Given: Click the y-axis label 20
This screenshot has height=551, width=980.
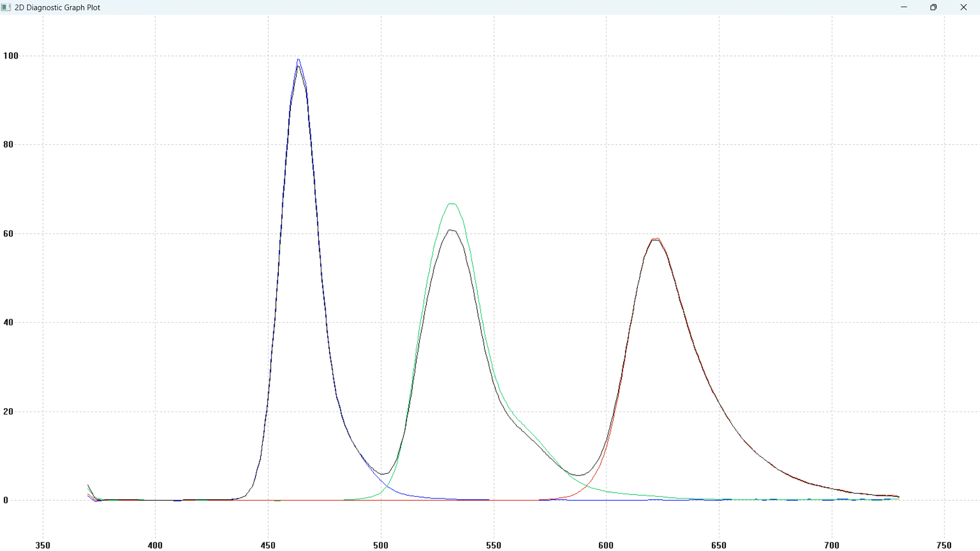Looking at the screenshot, I should tap(8, 412).
